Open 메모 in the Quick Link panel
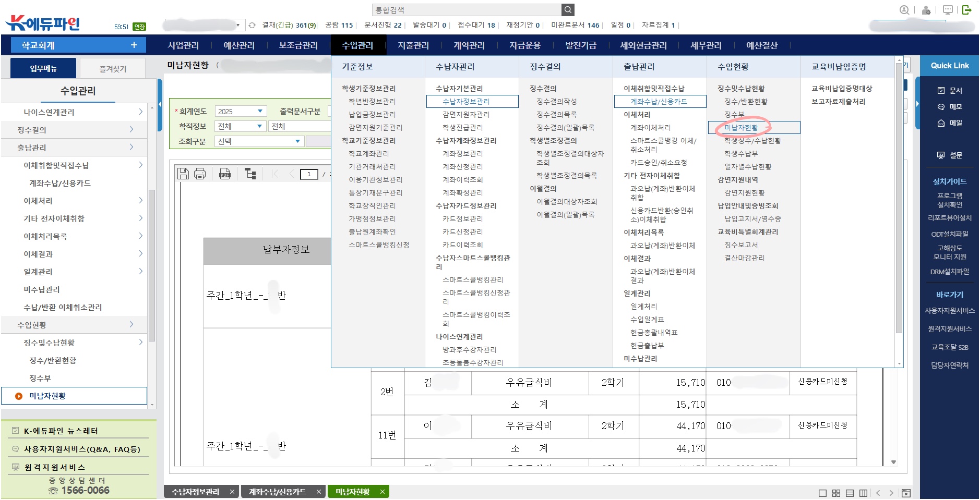The width and height of the screenshot is (980, 500). pos(950,107)
